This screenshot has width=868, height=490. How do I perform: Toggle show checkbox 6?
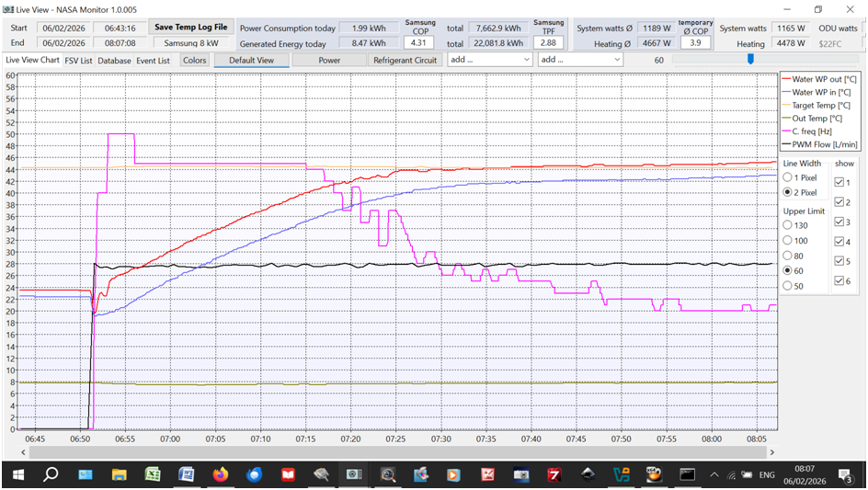coord(839,281)
